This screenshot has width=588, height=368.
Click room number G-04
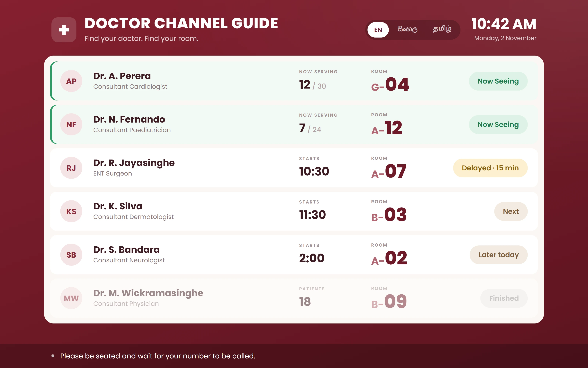390,84
